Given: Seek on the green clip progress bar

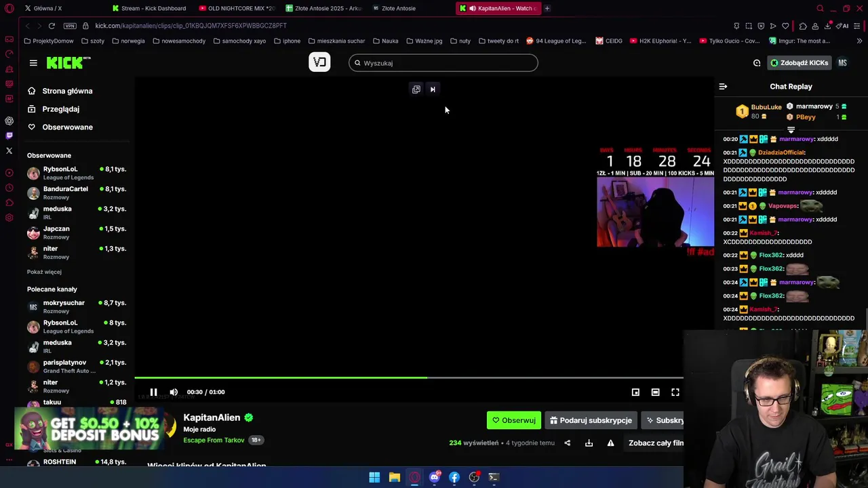Looking at the screenshot, I should [x=409, y=378].
